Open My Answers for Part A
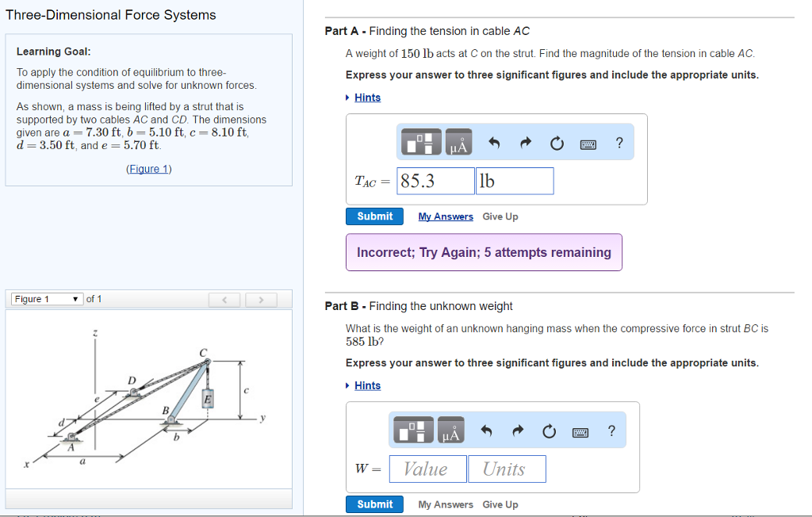812x517 pixels. pos(445,216)
